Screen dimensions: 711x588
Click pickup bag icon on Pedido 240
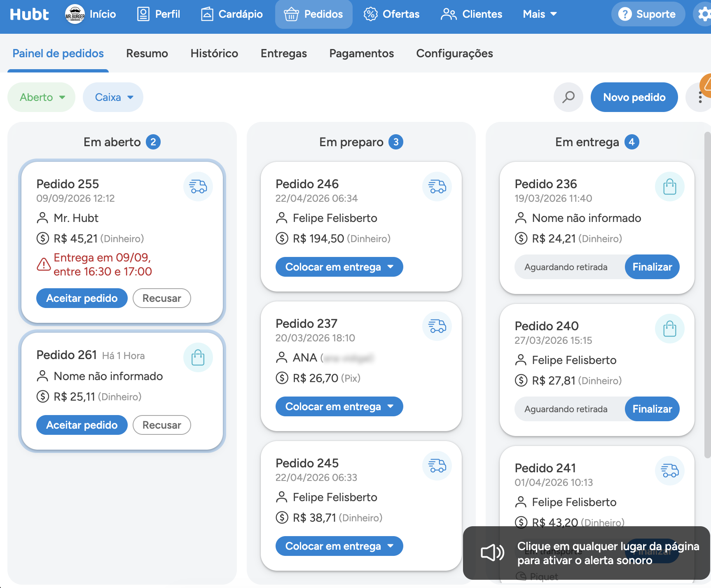(x=670, y=329)
